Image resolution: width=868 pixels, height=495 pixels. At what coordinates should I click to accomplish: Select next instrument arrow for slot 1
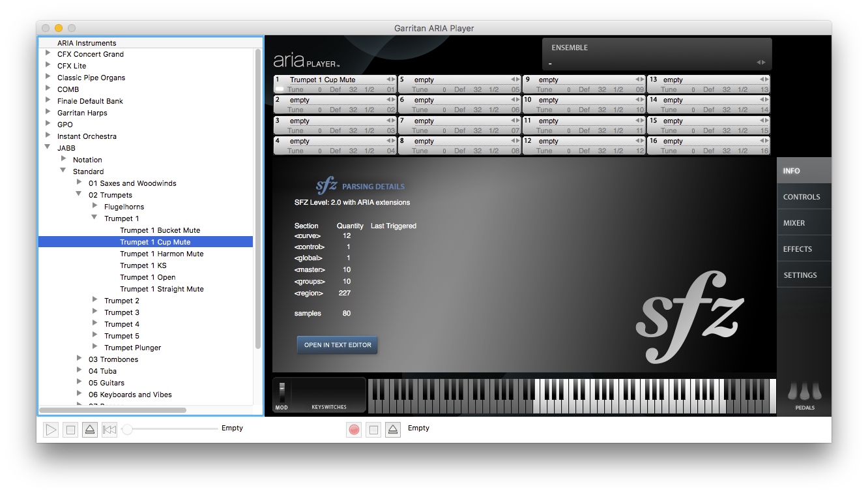[x=394, y=80]
